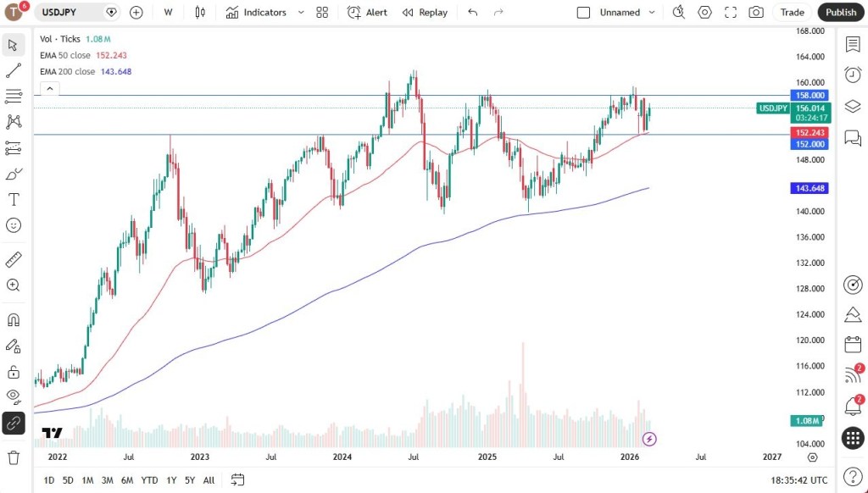Select the trend line drawing tool
Image resolution: width=868 pixels, height=493 pixels.
(14, 70)
